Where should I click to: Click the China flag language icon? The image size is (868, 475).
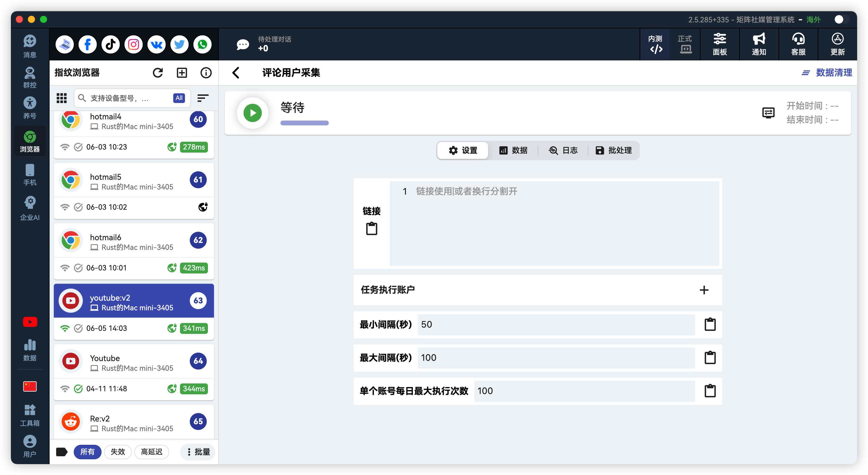30,386
